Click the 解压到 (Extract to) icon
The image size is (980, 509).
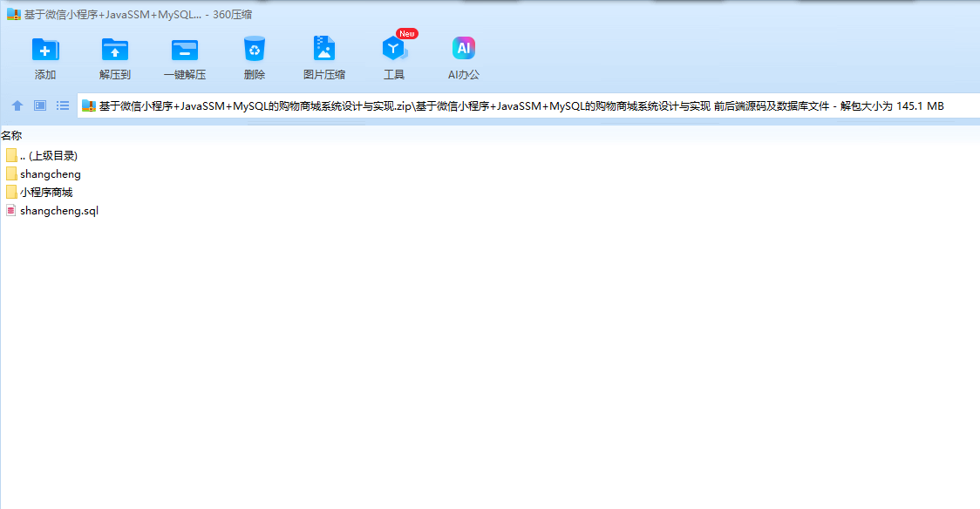pyautogui.click(x=115, y=50)
